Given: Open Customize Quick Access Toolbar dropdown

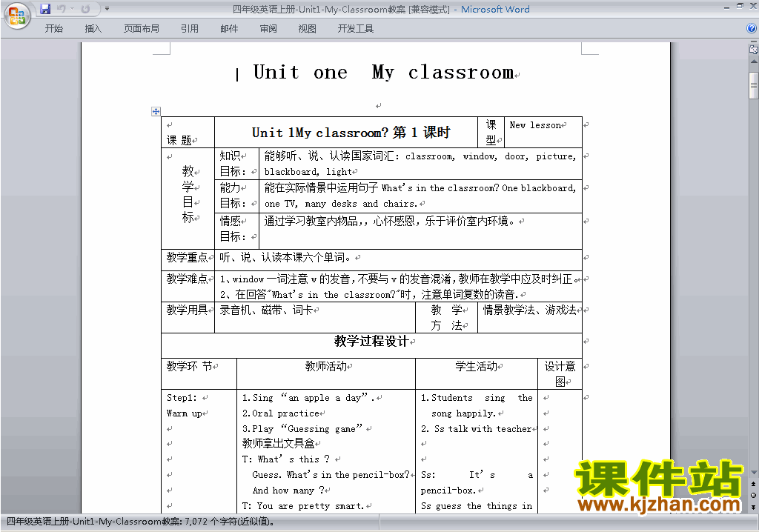Looking at the screenshot, I should coord(107,9).
